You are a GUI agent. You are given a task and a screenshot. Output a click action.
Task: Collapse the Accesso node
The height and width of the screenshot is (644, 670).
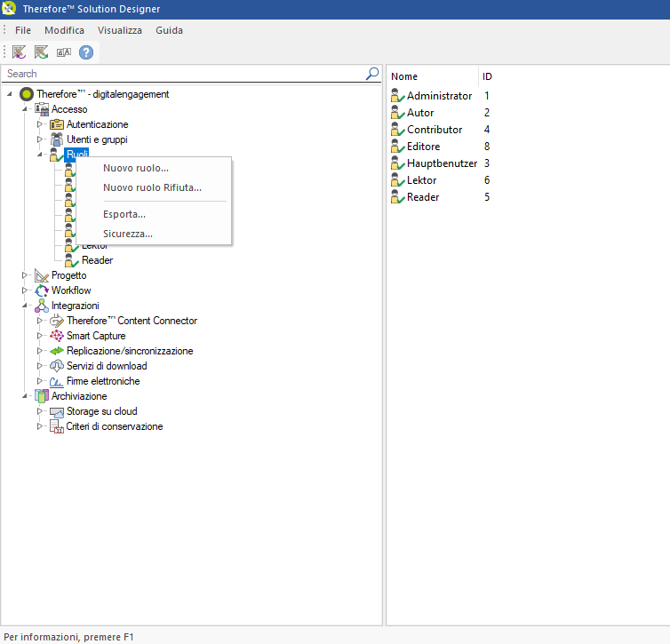pos(25,109)
